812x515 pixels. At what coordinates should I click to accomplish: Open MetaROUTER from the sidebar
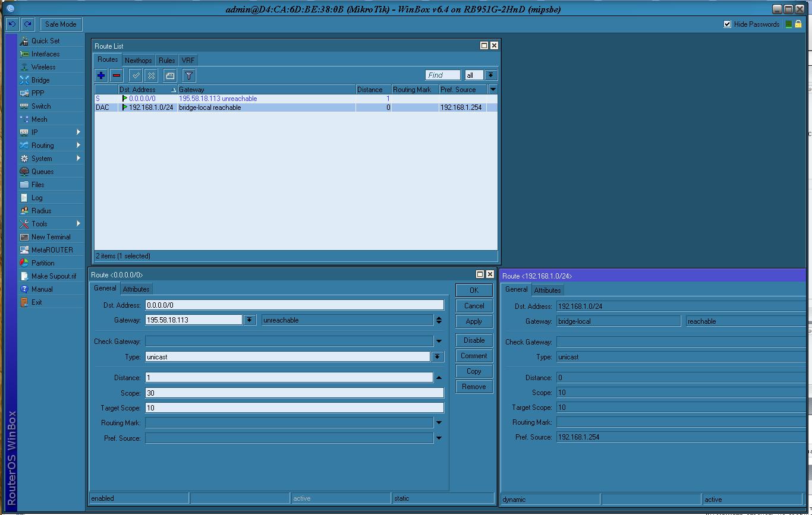coord(52,250)
